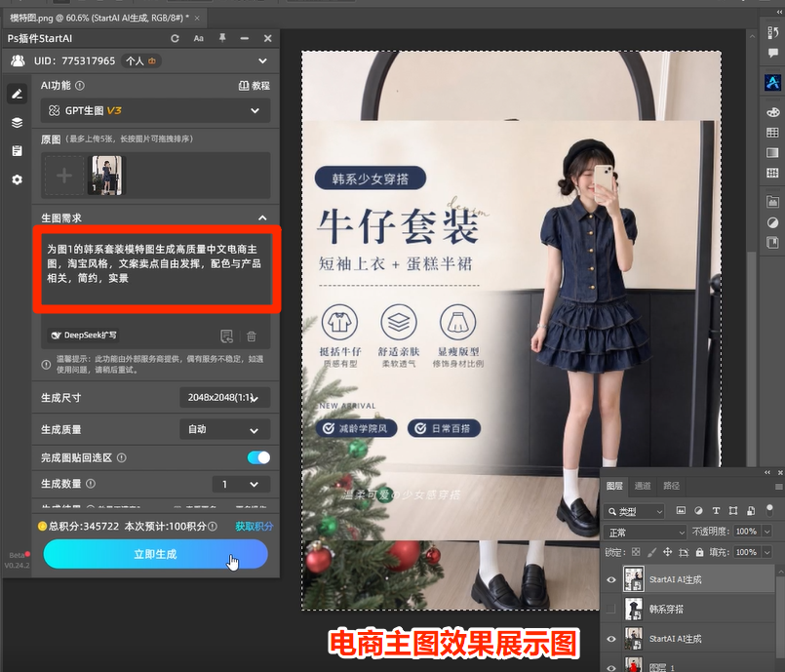This screenshot has width=785, height=672.
Task: Lock transparent pixels checkerboard icon
Action: [x=636, y=552]
